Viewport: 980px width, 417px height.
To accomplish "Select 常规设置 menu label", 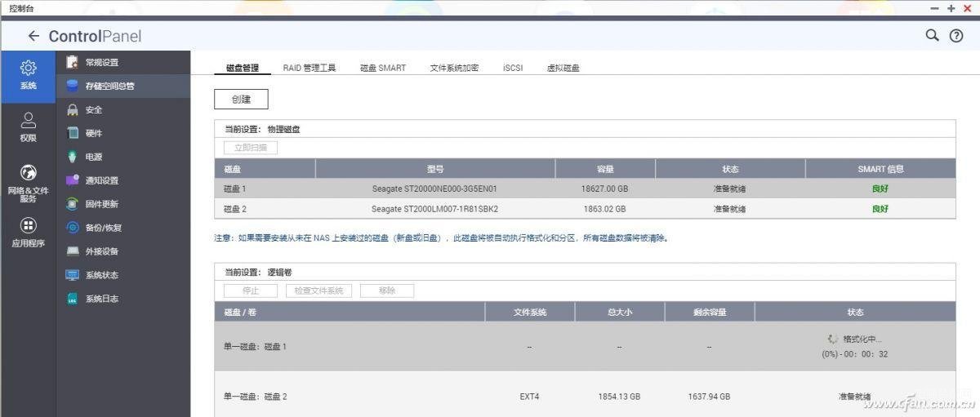I will point(102,63).
